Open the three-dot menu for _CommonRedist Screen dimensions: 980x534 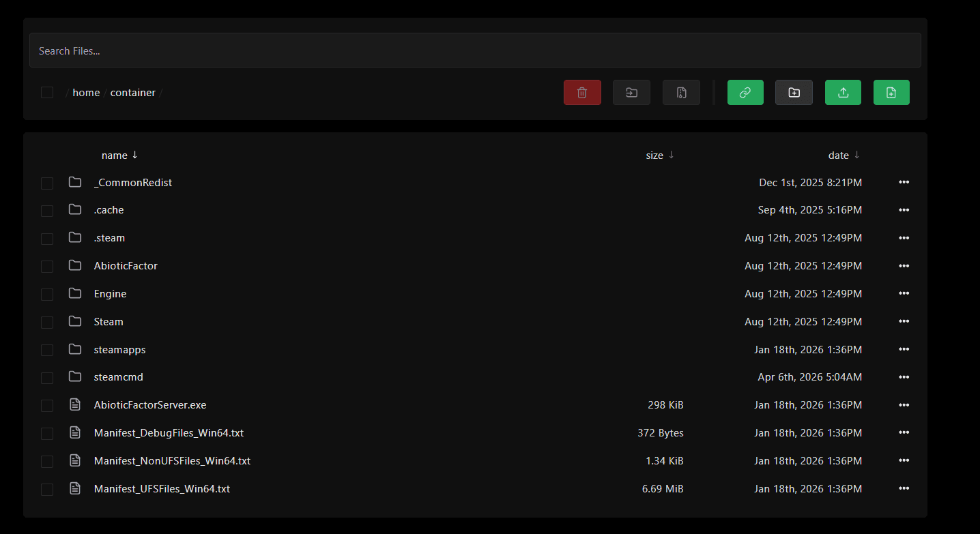point(904,182)
